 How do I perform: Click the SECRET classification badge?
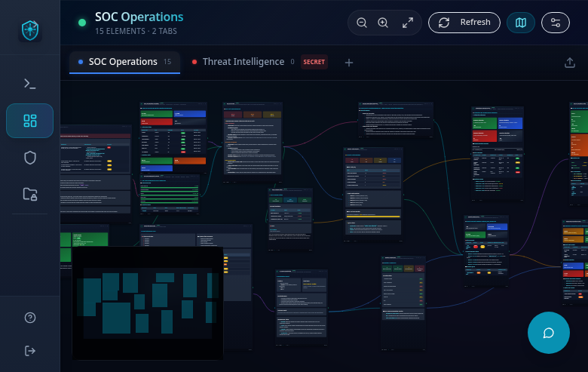[x=314, y=62]
